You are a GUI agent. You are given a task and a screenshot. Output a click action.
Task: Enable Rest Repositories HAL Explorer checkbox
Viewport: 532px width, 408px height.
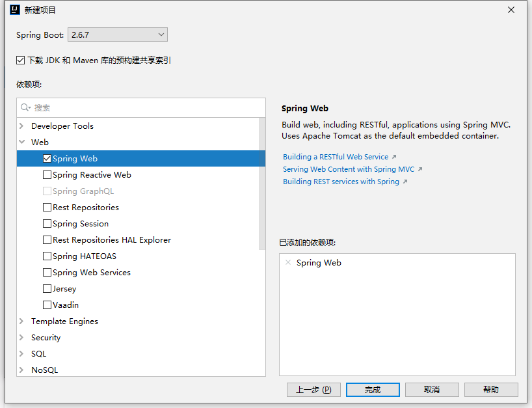point(47,240)
